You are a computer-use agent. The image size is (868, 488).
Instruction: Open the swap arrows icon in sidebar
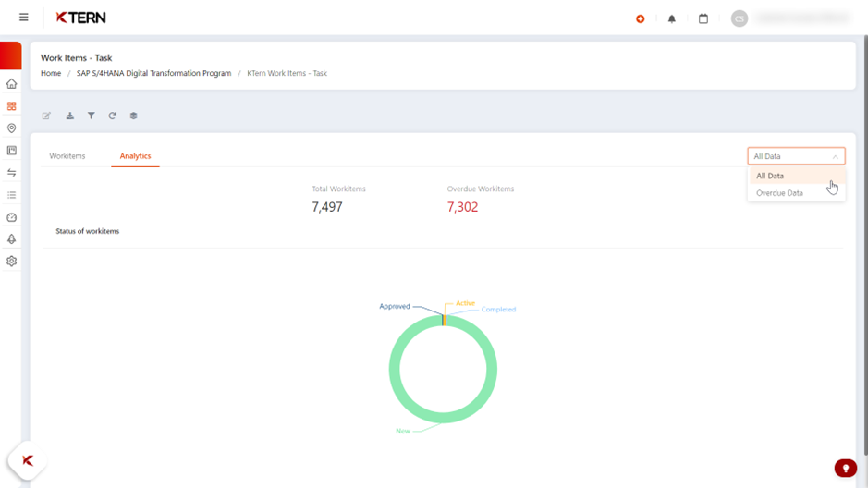click(12, 173)
